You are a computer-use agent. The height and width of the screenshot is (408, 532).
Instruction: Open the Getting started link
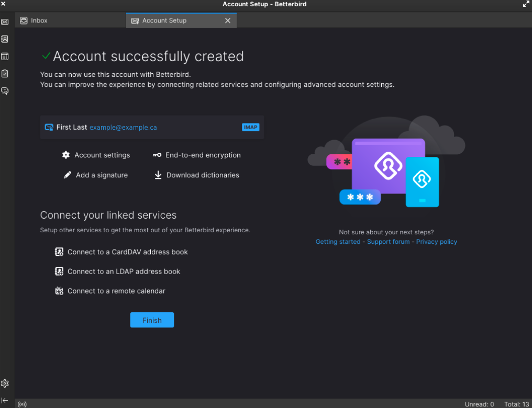338,242
